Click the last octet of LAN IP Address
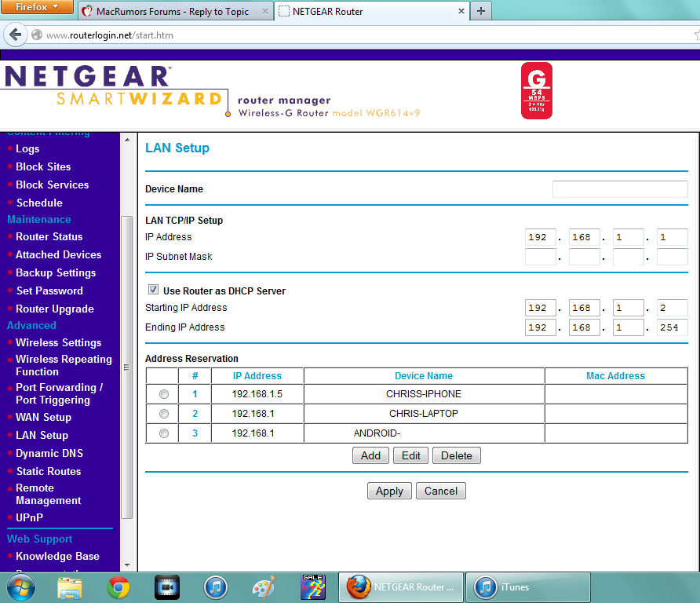Image resolution: width=700 pixels, height=603 pixels. coord(672,237)
